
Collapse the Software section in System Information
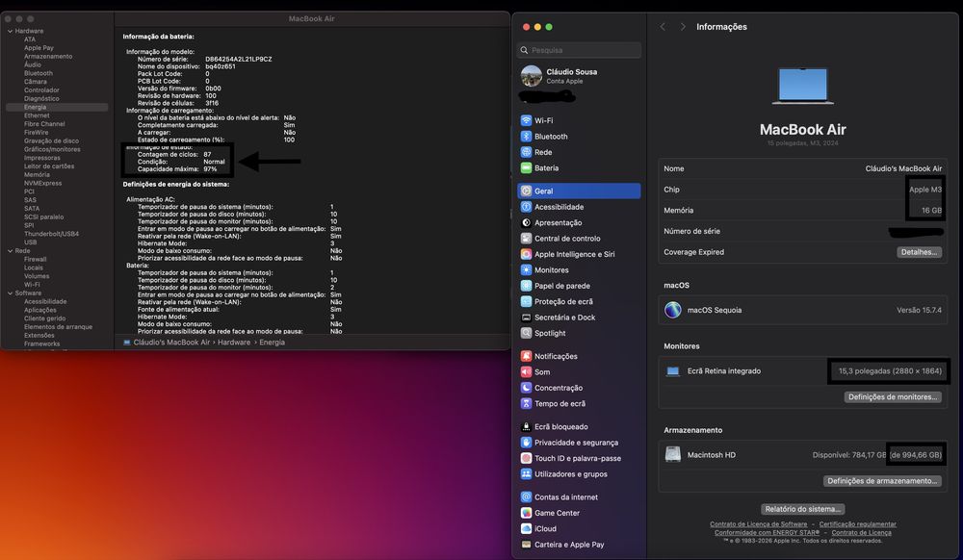click(10, 293)
